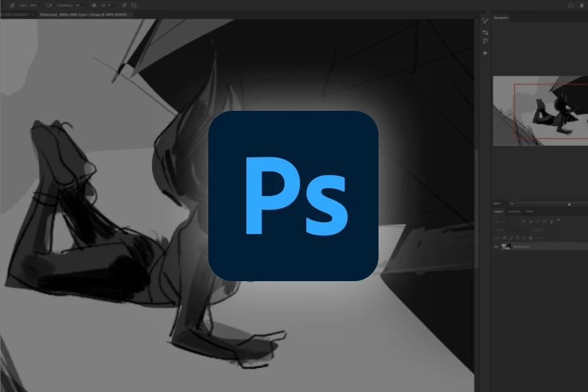This screenshot has width=588, height=392.
Task: Filter layers by smart objects icon
Action: pyautogui.click(x=552, y=222)
